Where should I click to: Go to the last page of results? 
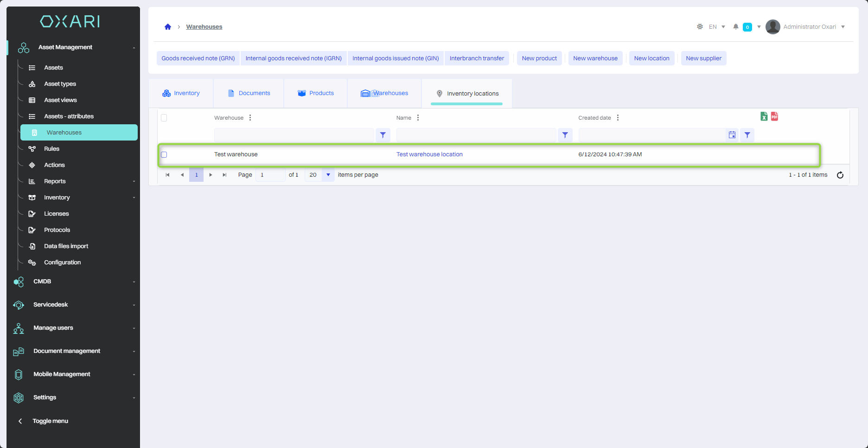click(x=224, y=175)
